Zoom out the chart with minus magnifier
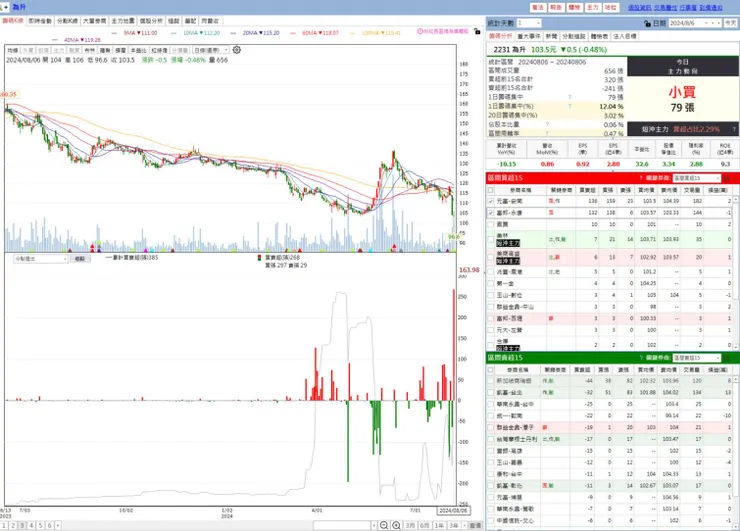 [384, 525]
